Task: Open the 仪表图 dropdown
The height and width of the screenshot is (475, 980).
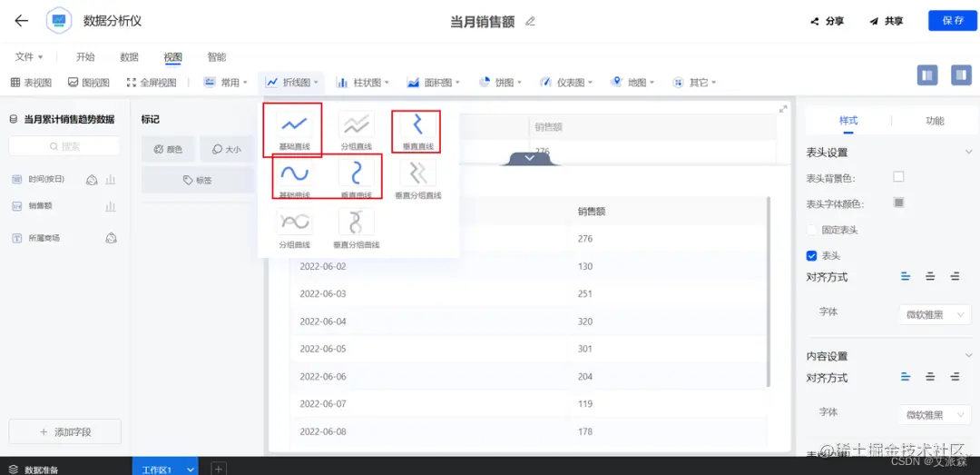Action: (565, 82)
